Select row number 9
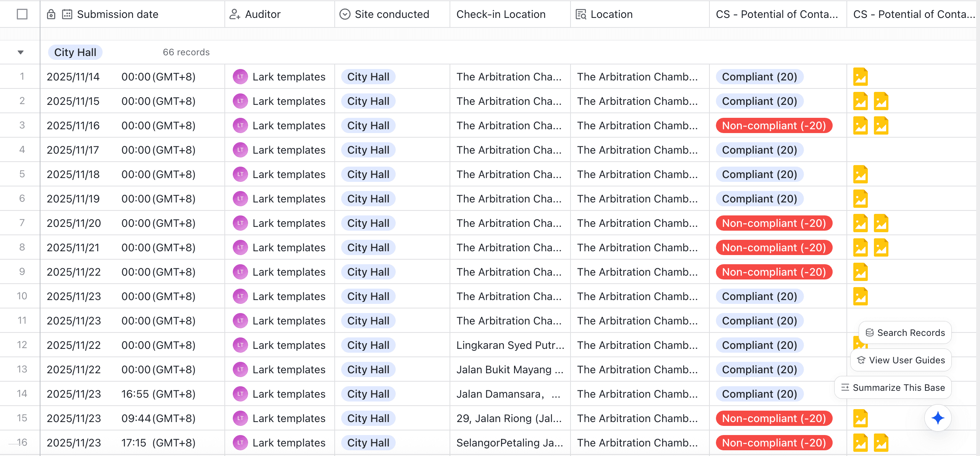 coord(22,272)
